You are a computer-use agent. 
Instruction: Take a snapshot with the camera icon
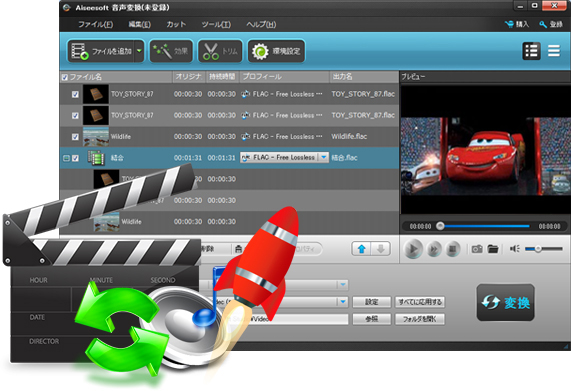point(477,249)
